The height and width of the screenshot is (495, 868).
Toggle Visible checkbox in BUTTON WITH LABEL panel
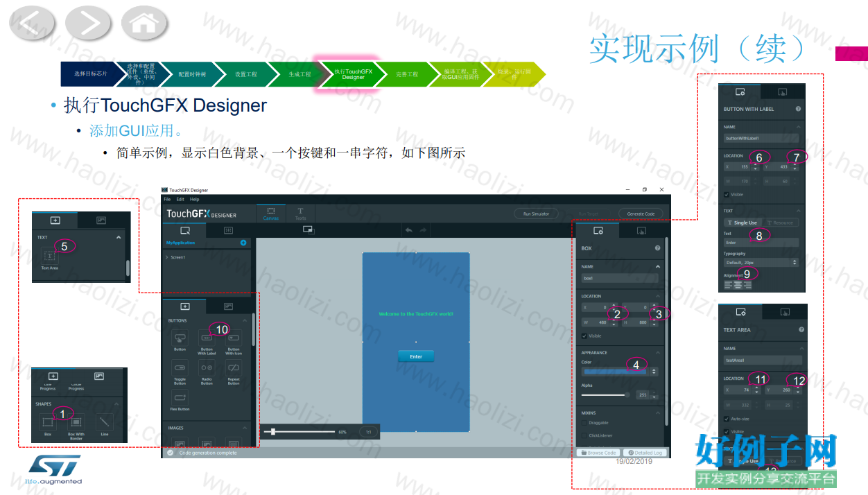coord(726,194)
